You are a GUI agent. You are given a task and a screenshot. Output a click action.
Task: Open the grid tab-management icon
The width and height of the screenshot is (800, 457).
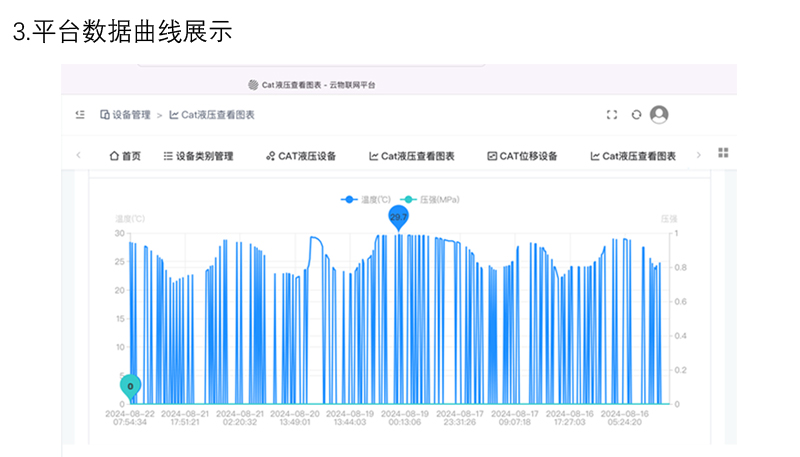tap(723, 154)
